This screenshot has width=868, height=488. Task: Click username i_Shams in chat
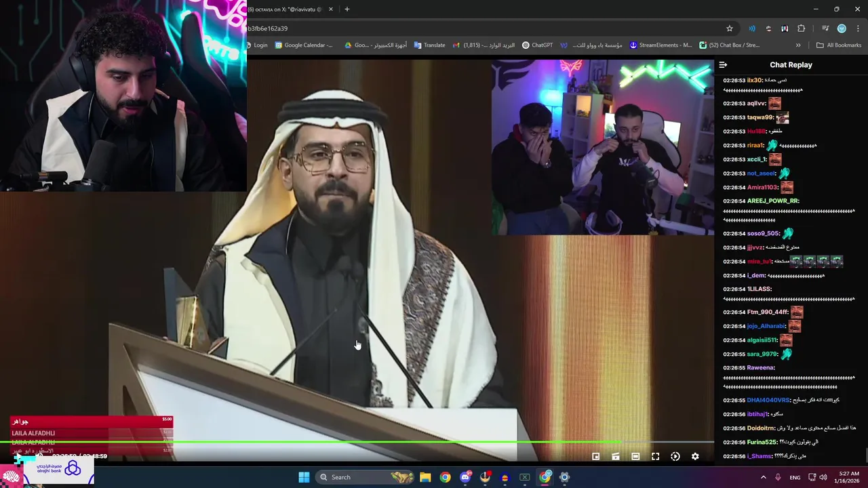tap(759, 456)
